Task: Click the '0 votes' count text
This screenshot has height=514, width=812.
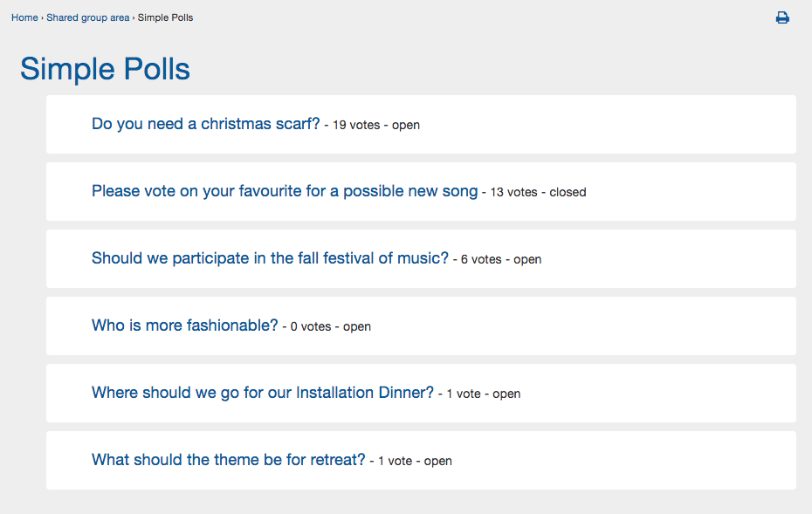Action: (311, 326)
